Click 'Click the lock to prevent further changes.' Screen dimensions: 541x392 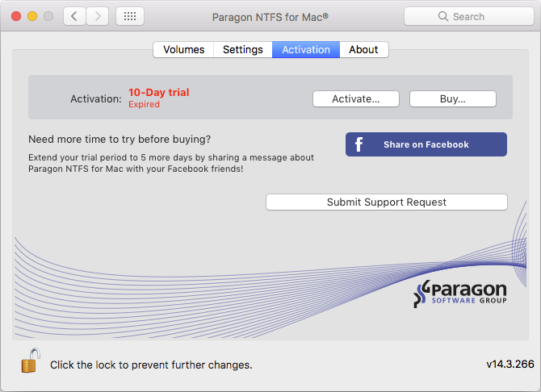(151, 365)
